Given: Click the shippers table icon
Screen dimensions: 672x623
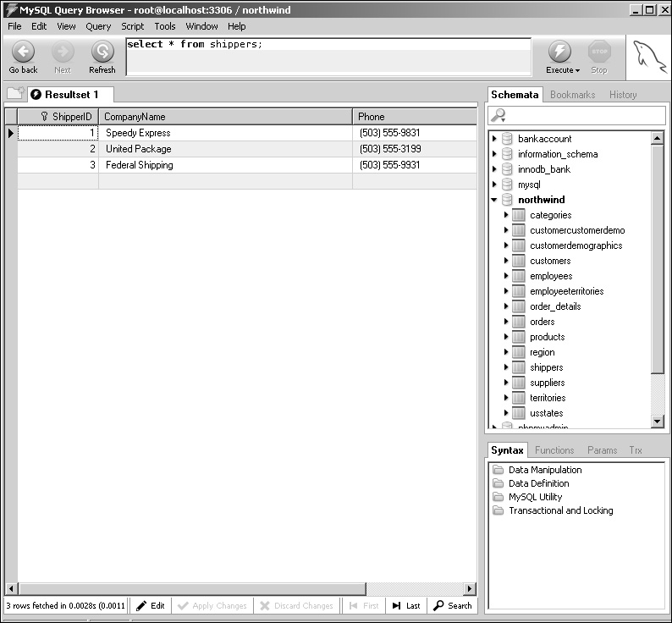Looking at the screenshot, I should pyautogui.click(x=519, y=367).
